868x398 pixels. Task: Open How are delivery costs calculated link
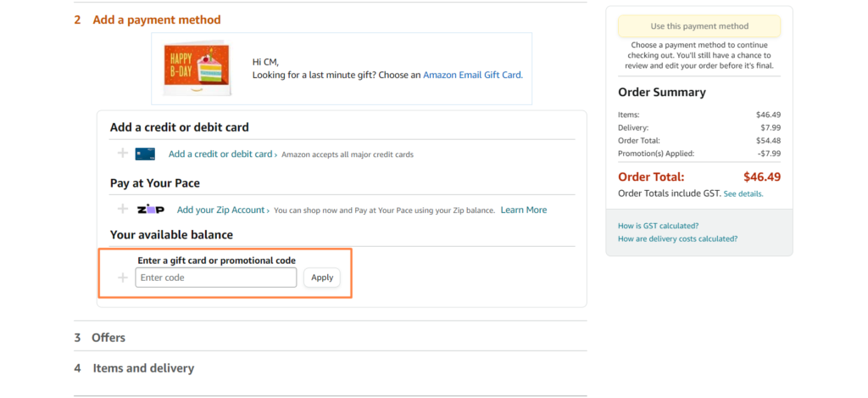677,238
